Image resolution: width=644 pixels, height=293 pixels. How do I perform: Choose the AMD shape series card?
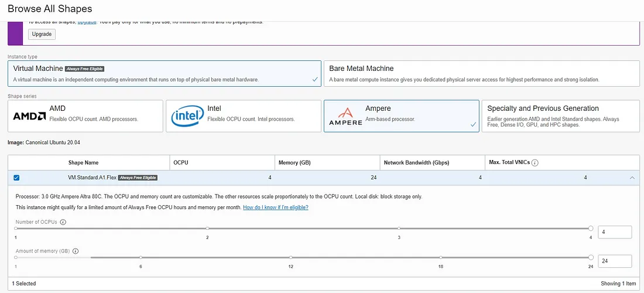click(x=85, y=116)
